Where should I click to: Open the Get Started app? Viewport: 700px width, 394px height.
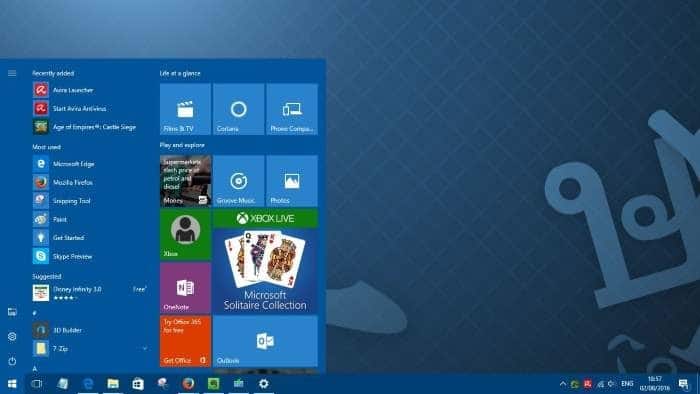point(90,237)
